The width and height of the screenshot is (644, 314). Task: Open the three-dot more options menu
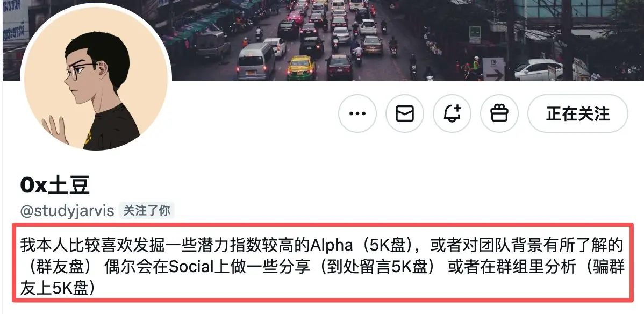(x=357, y=113)
